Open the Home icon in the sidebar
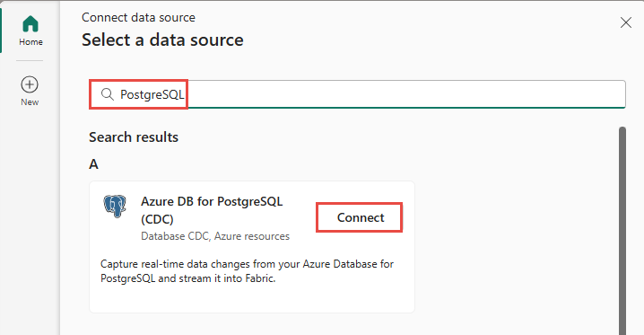 [30, 24]
